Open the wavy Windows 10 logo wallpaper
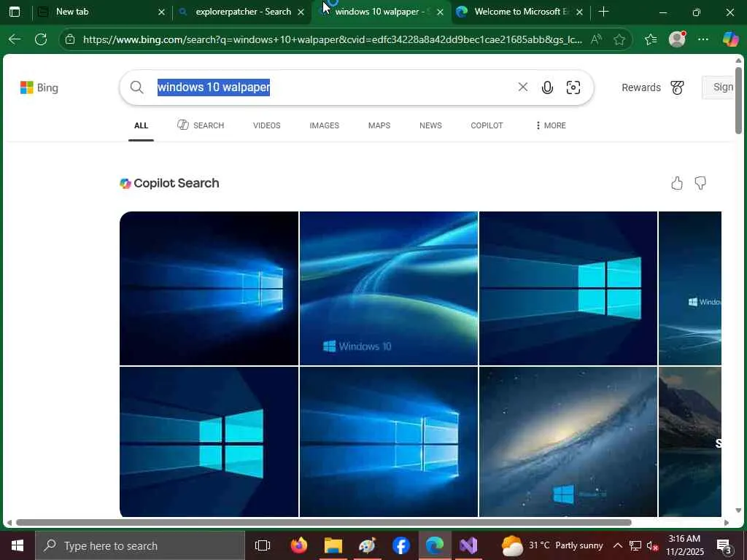This screenshot has height=560, width=747. (388, 288)
